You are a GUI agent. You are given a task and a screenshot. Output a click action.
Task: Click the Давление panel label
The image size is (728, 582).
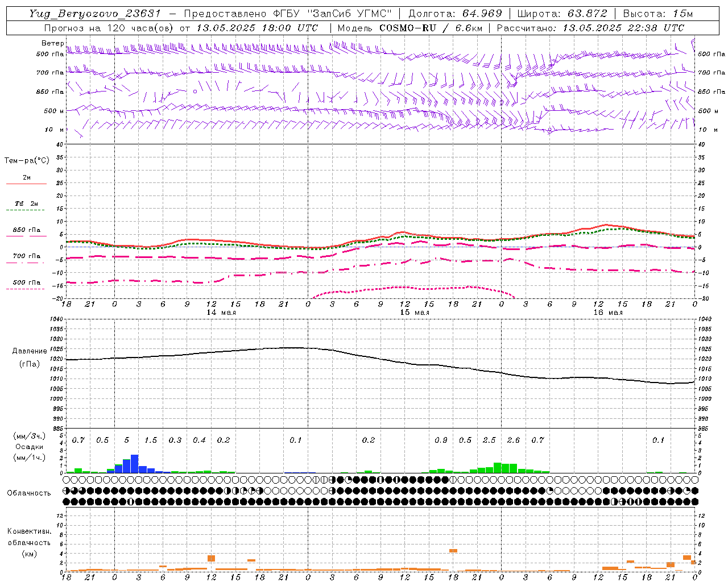(x=30, y=351)
